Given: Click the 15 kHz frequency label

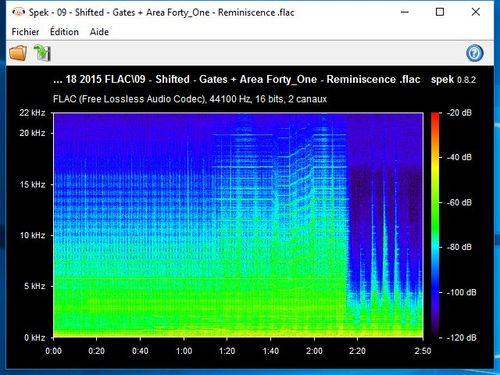Looking at the screenshot, I should tap(32, 184).
